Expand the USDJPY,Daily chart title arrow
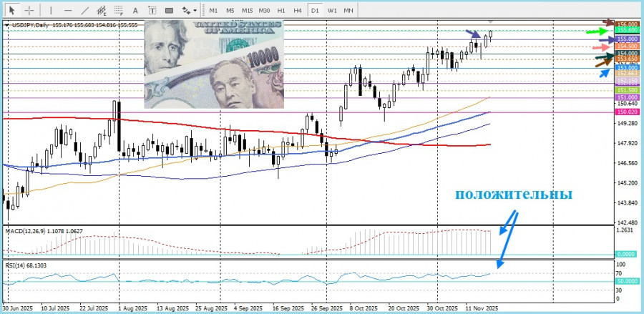 (x=7, y=25)
